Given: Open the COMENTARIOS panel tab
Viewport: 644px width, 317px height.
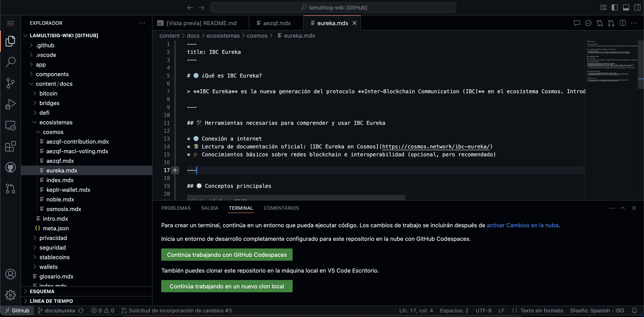Looking at the screenshot, I should point(281,208).
